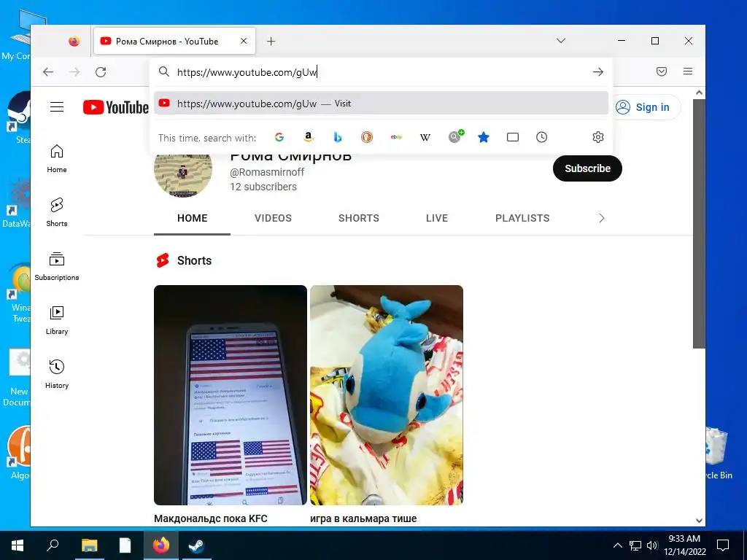Search this time with Amazon
This screenshot has width=747, height=560.
(x=309, y=137)
